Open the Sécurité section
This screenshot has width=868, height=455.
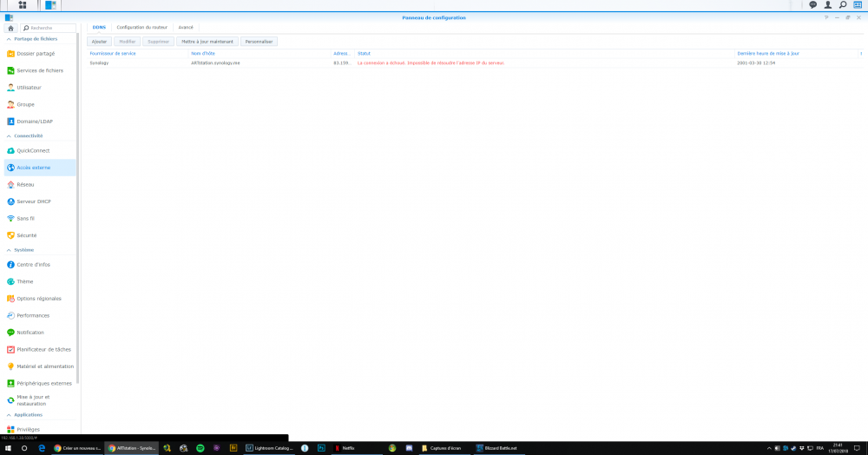point(40,235)
